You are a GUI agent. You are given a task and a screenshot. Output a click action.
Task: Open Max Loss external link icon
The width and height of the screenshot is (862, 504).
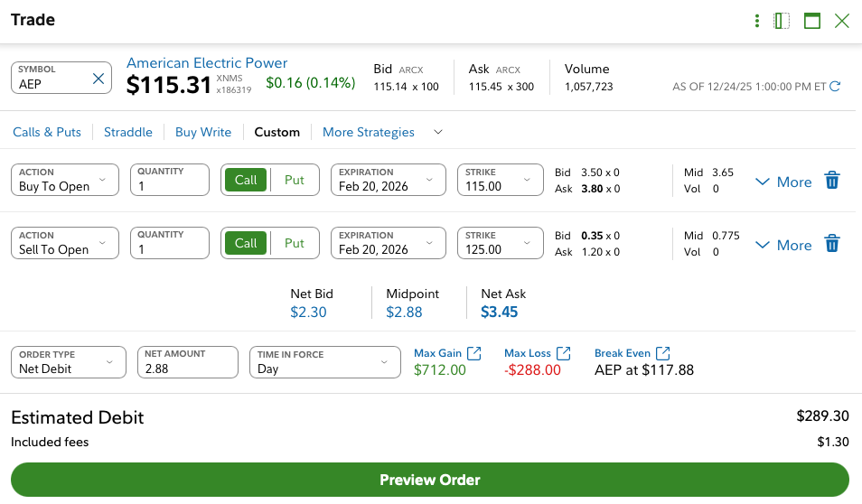coord(564,353)
